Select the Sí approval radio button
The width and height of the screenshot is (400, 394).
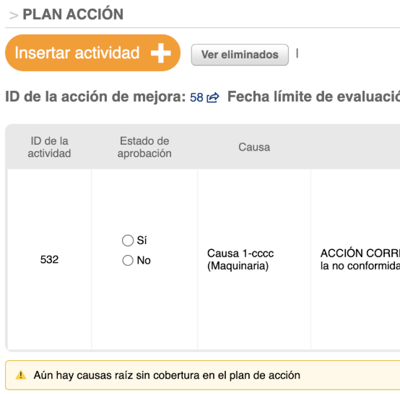[x=128, y=240]
